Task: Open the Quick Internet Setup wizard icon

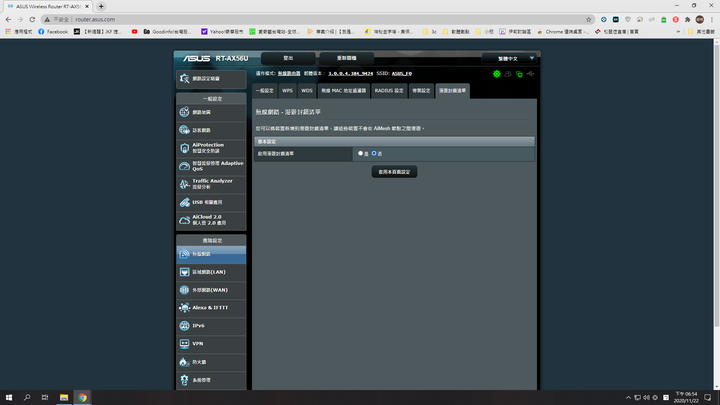Action: 185,79
